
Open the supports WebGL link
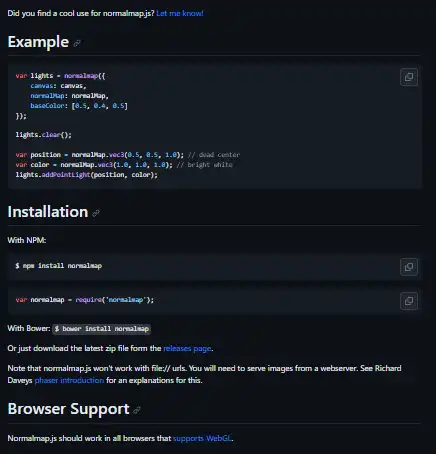[x=202, y=438]
